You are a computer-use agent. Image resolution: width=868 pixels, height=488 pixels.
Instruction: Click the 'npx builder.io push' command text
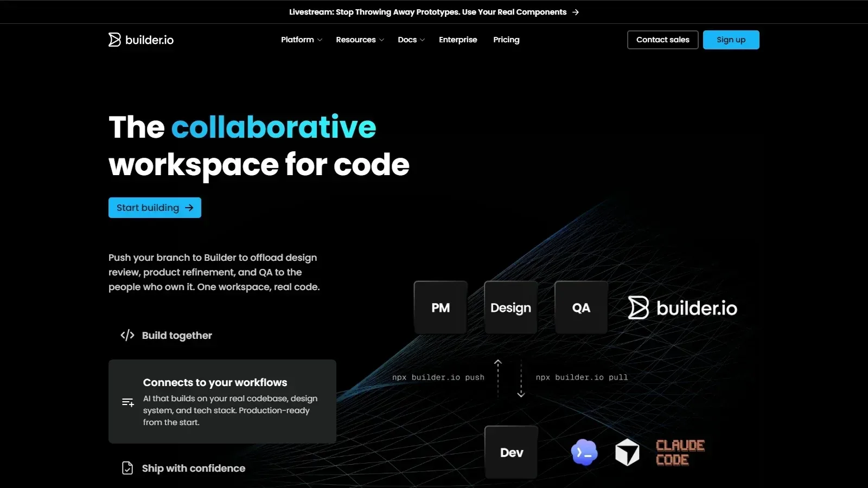click(438, 377)
